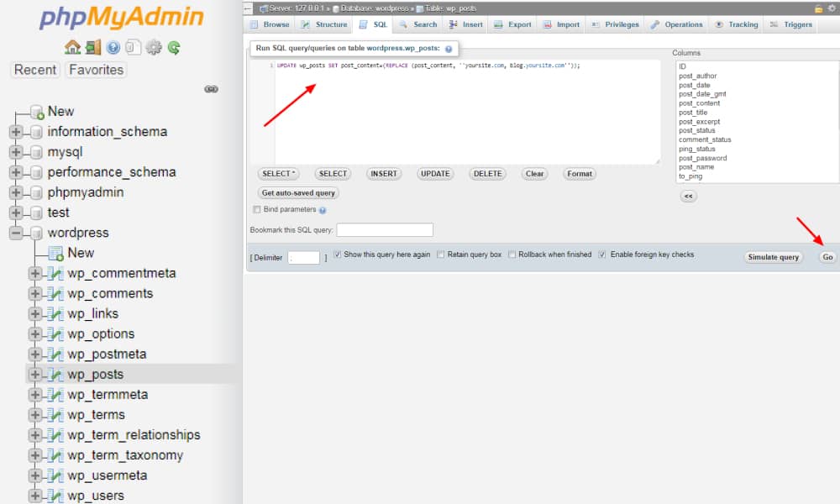Switch to the Structure tab
The image size is (840, 504).
point(324,24)
